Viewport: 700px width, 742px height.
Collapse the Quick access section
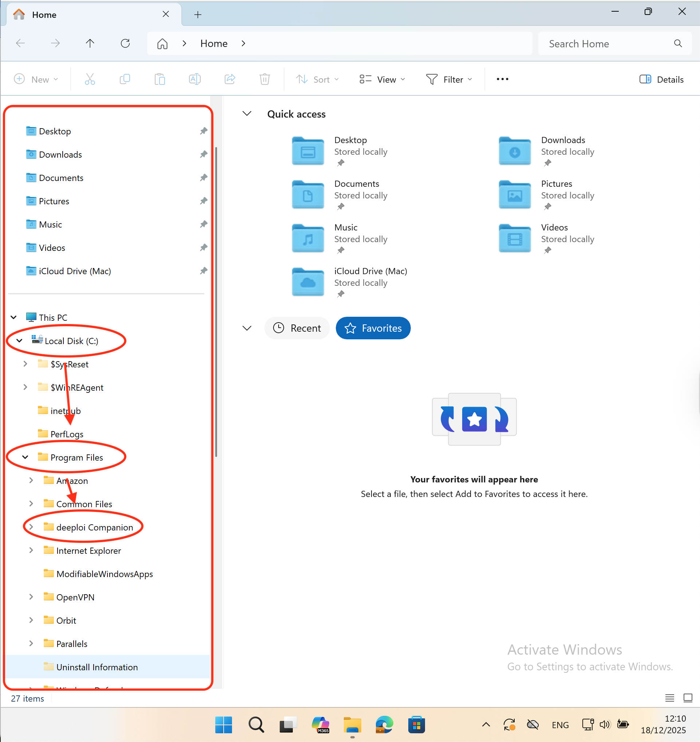pos(247,114)
